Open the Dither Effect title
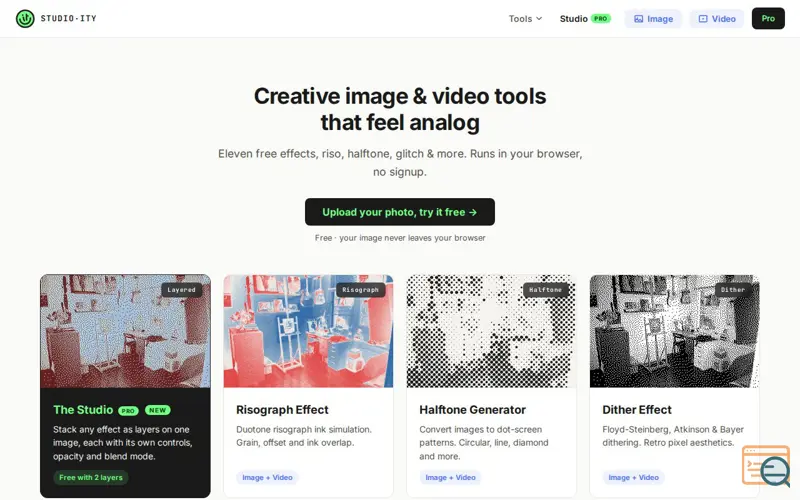Screen dimensions: 800x500 pyautogui.click(x=637, y=410)
